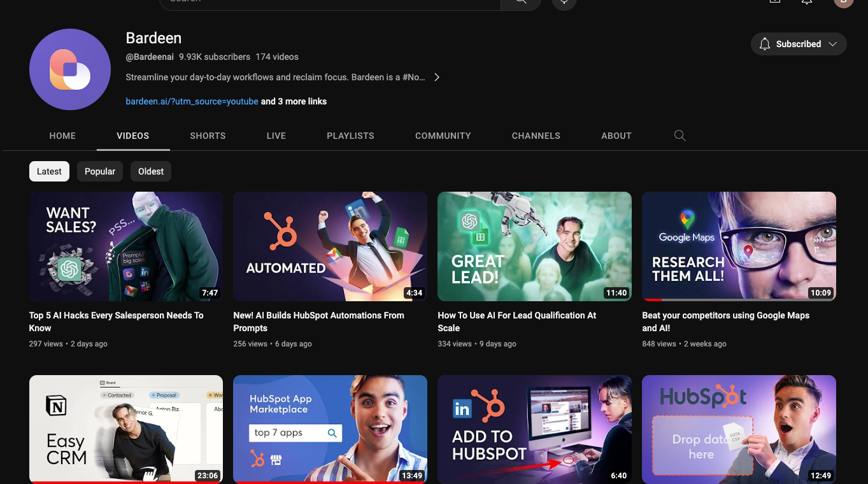Click the 4:34 duration badge

414,293
